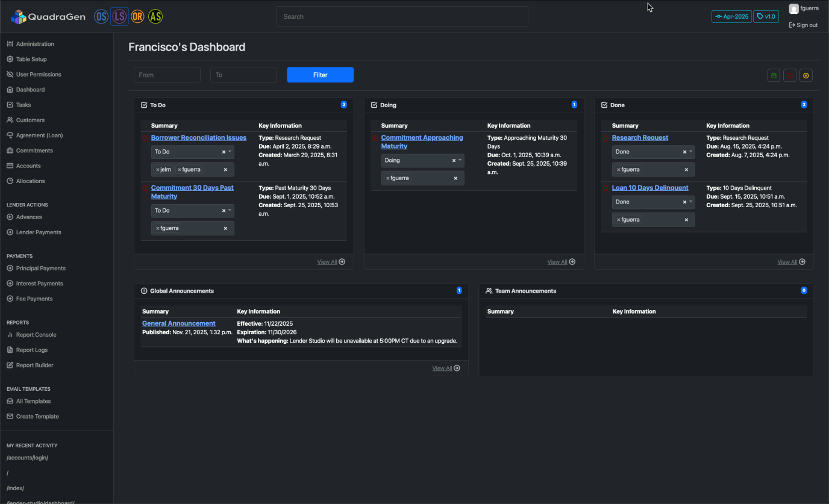Open Doing status dropdown for Commitment Approaching Maturity

(460, 161)
